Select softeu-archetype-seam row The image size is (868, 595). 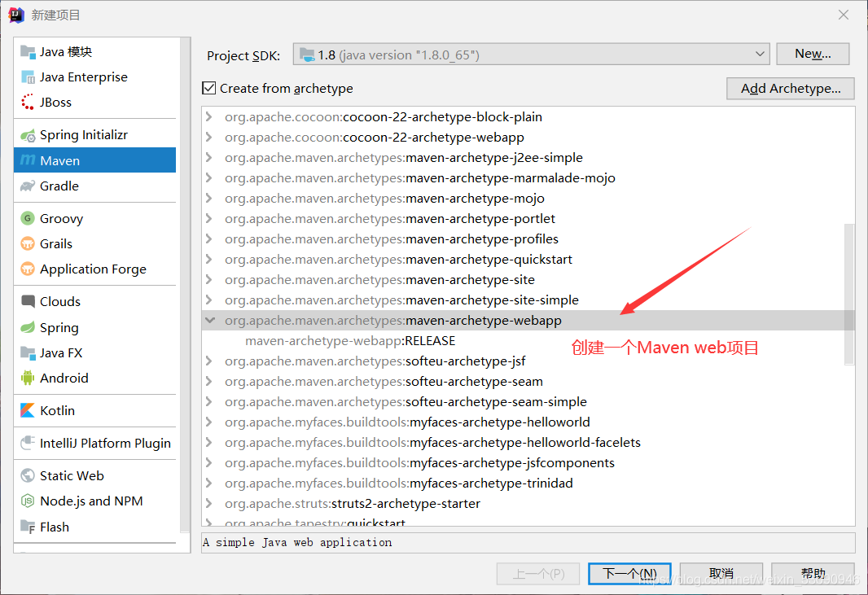(x=528, y=382)
